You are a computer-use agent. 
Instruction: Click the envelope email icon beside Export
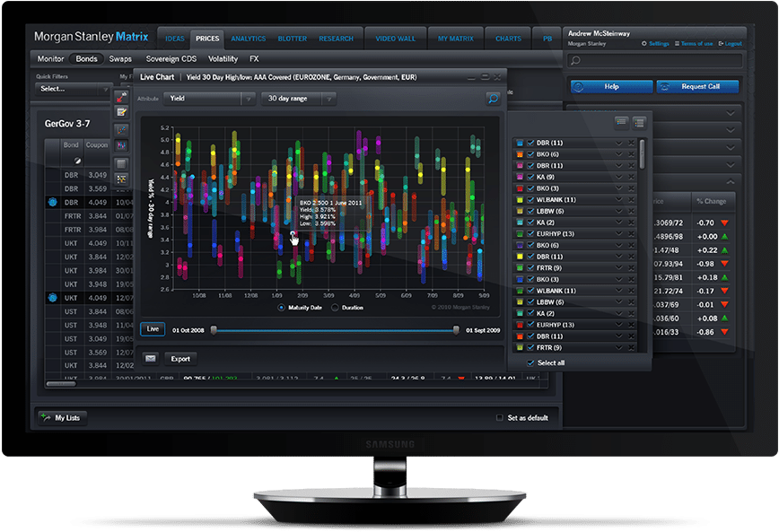[x=151, y=359]
